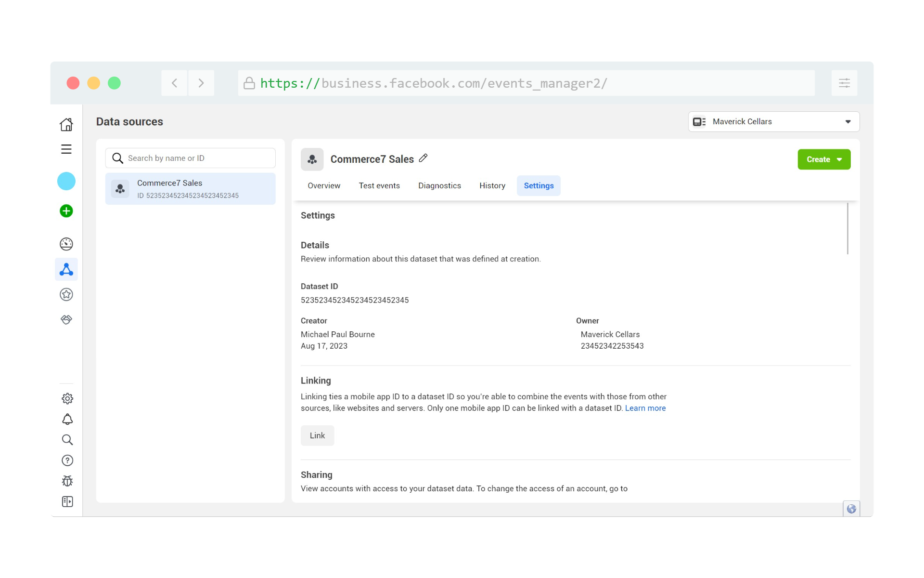Click the pencil edit icon beside Commerce7 Sales
924x578 pixels.
point(423,158)
